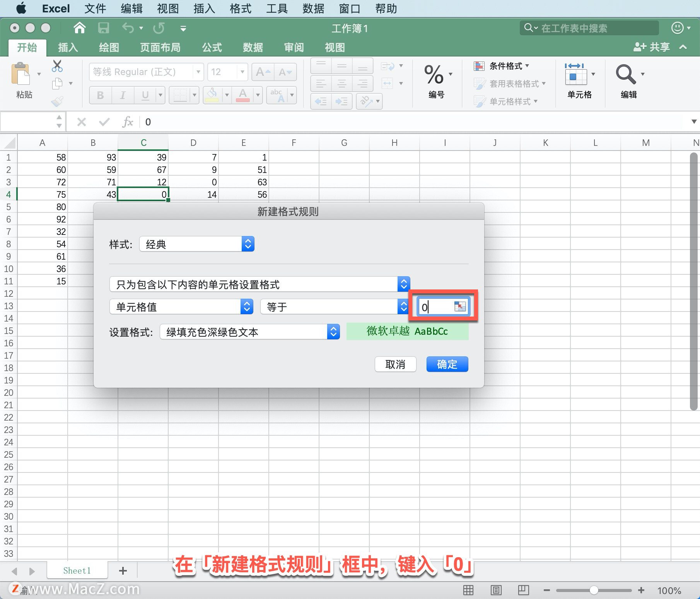The width and height of the screenshot is (700, 599).
Task: Click the Borders icon
Action: click(x=180, y=95)
